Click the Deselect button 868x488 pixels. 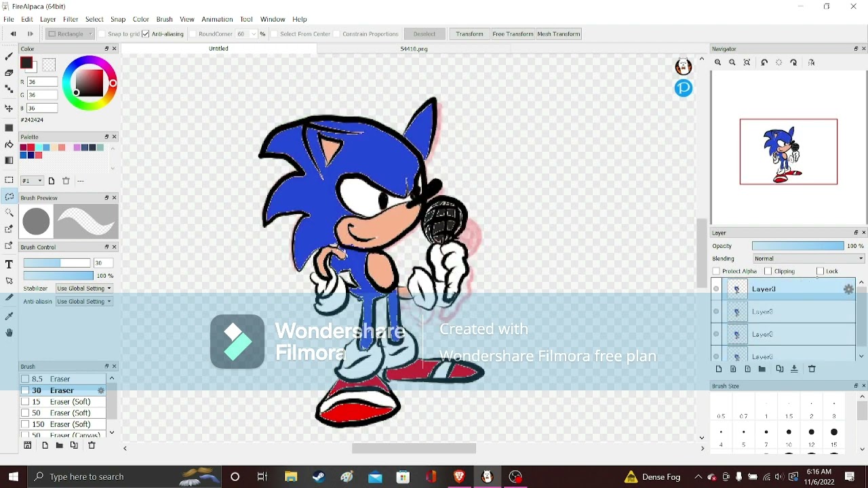point(425,34)
